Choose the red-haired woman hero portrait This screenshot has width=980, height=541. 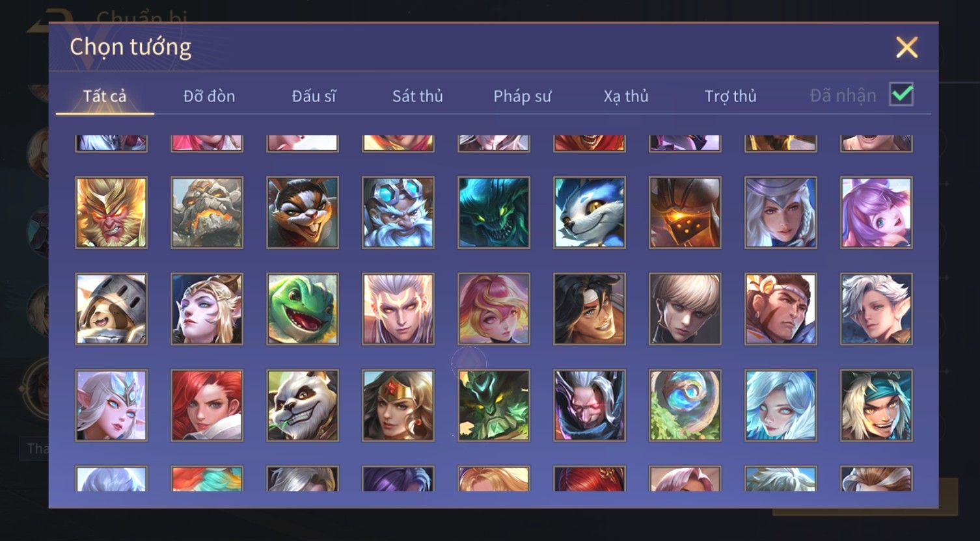pyautogui.click(x=207, y=405)
